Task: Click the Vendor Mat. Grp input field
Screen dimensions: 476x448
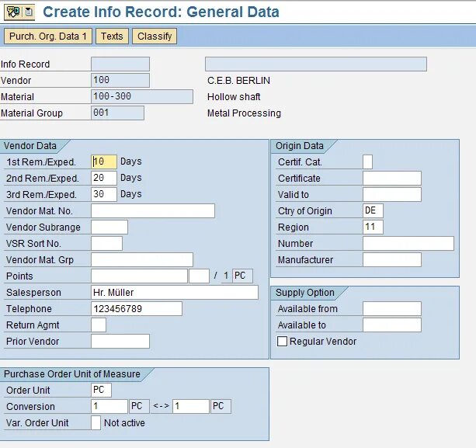Action: point(142,260)
